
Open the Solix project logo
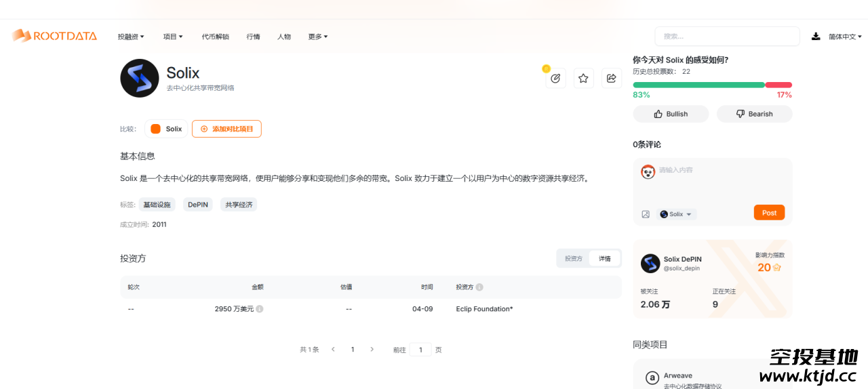click(140, 78)
